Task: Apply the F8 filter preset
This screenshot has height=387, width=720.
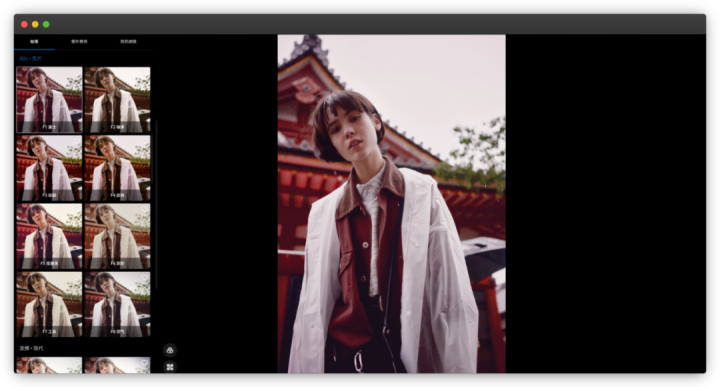Action: pos(118,304)
